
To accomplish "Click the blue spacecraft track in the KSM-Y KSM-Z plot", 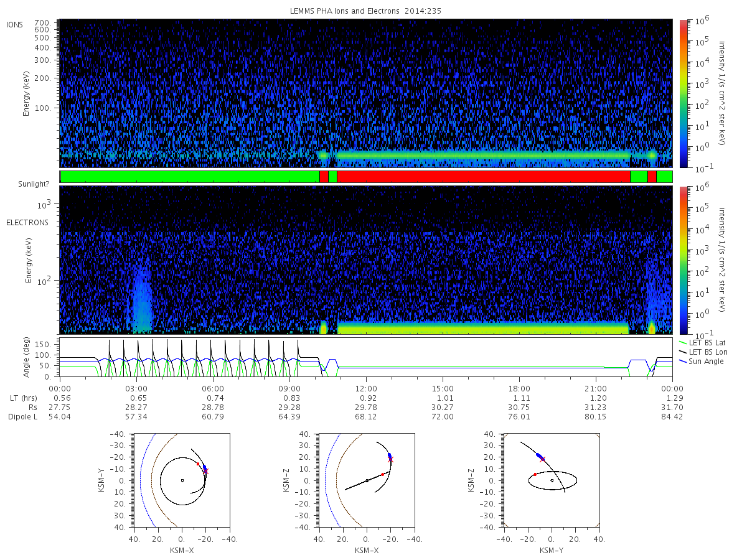I will tap(539, 456).
